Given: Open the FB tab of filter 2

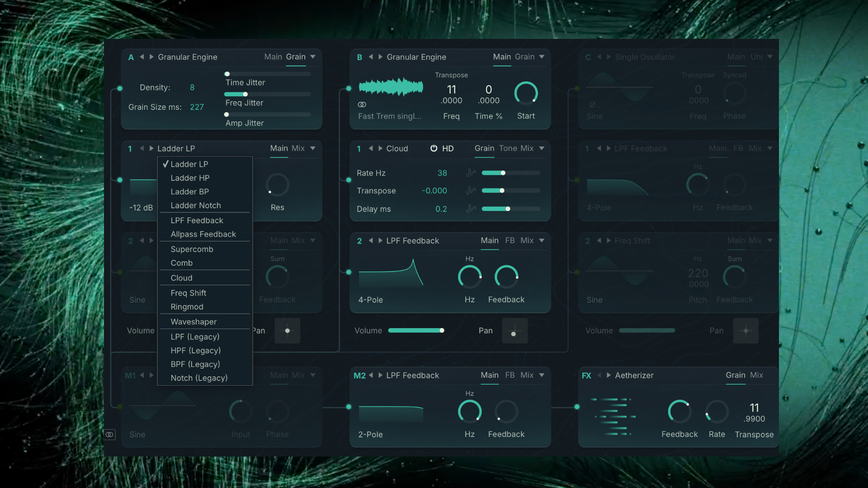Looking at the screenshot, I should (509, 240).
